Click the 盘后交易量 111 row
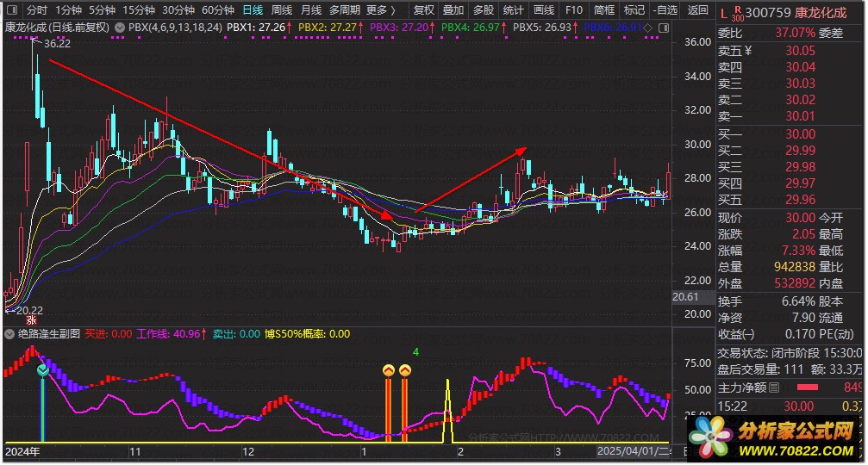Screen dimensions: 868x465 tap(790, 369)
